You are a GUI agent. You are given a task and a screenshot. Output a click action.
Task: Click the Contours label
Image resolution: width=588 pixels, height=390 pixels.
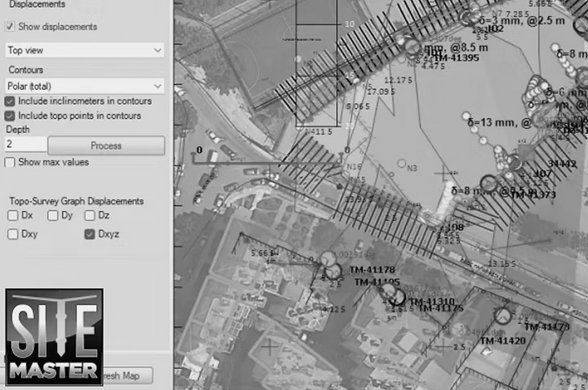pos(26,70)
